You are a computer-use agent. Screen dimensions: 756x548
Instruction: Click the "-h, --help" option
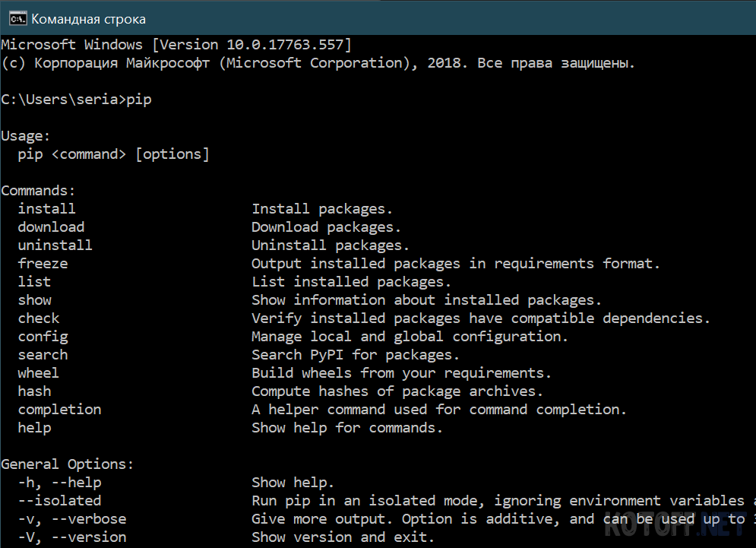59,483
